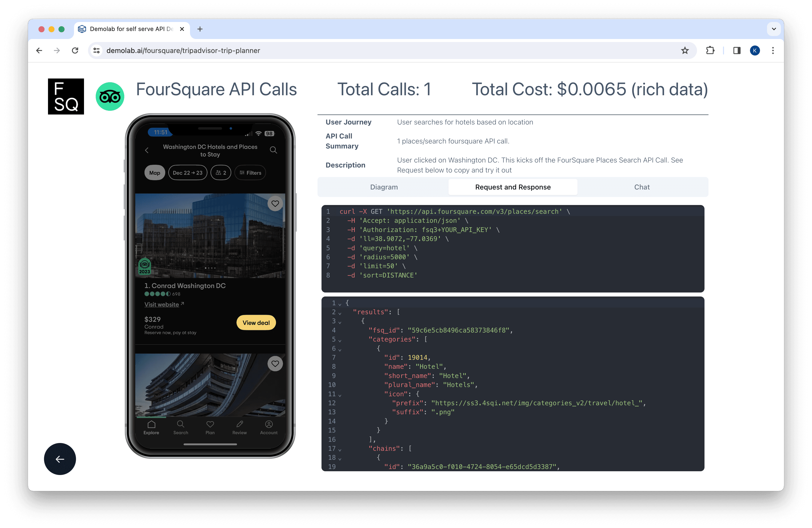Tap the Search tab icon in bottom bar
Viewport: 812px width, 528px height.
[180, 428]
